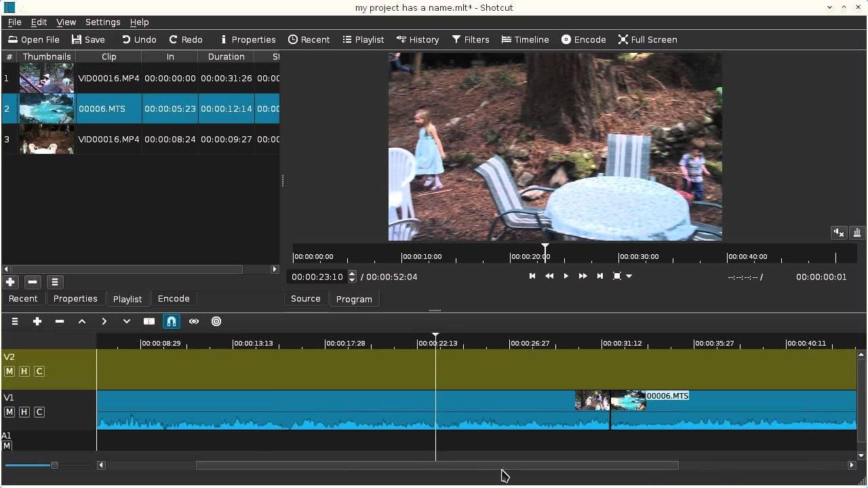The width and height of the screenshot is (868, 488).
Task: Mute the V1 video track
Action: click(9, 411)
